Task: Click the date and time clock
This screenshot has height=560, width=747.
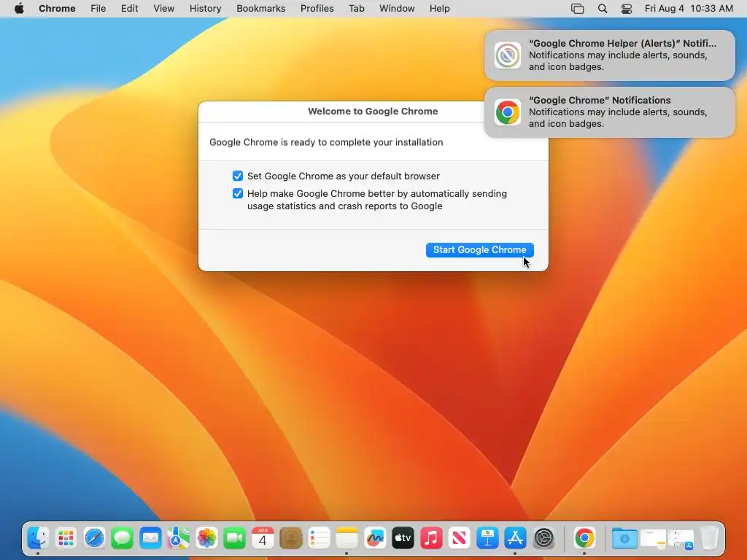Action: (689, 9)
